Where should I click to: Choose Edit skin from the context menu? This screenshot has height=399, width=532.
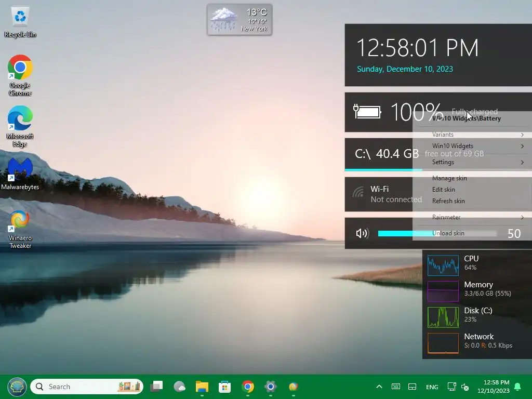point(472,190)
